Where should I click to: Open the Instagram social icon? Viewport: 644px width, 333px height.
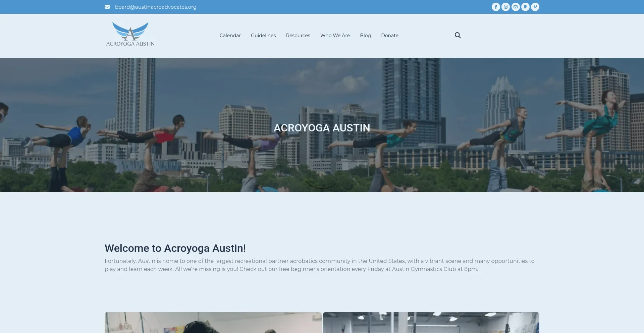point(505,7)
